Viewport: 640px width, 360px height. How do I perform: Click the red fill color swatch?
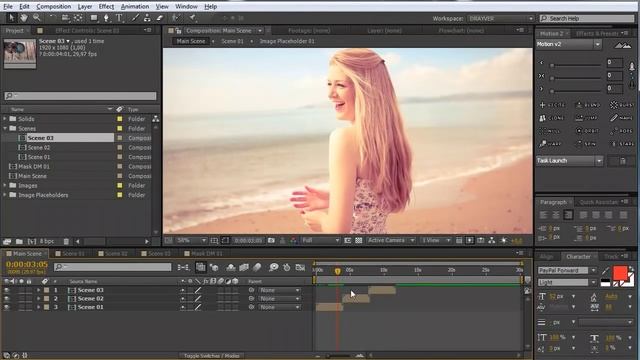[620, 273]
